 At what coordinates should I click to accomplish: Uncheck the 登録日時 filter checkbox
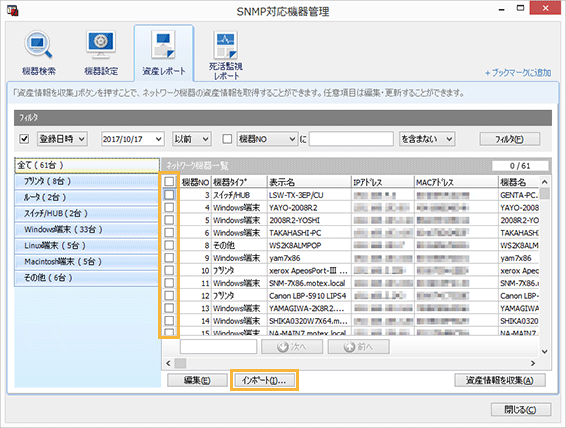click(24, 139)
